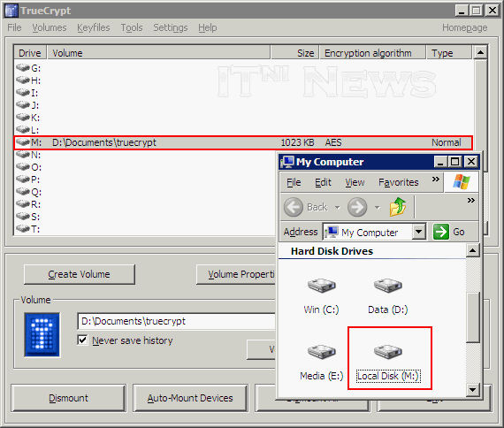Image resolution: width=504 pixels, height=428 pixels.
Task: Open Data (D:) drive in My Computer
Action: tap(388, 295)
